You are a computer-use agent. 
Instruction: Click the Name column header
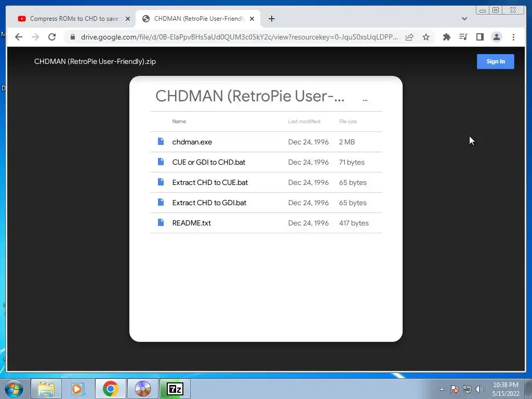tap(179, 122)
